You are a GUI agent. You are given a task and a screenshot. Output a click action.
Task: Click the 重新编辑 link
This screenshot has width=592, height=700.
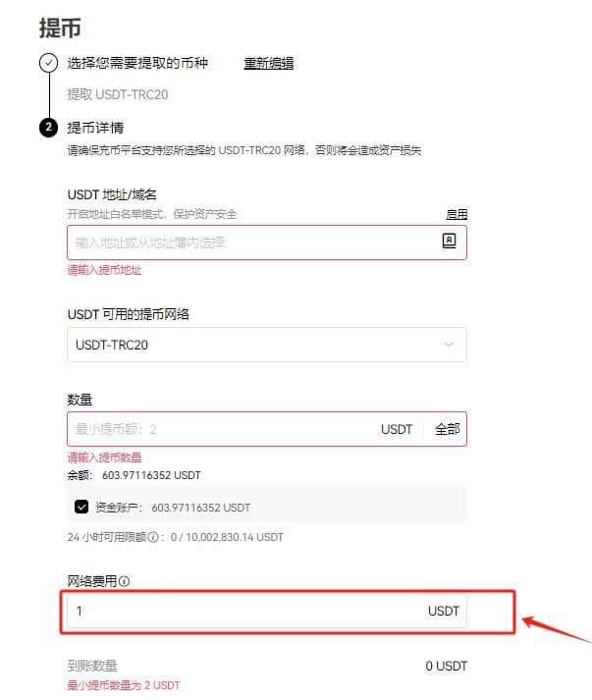click(x=268, y=64)
